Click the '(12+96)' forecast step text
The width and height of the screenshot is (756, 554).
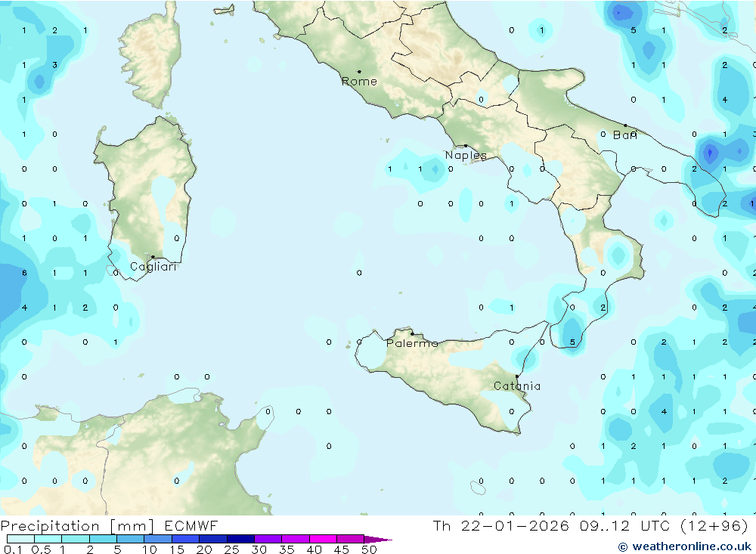pyautogui.click(x=714, y=526)
